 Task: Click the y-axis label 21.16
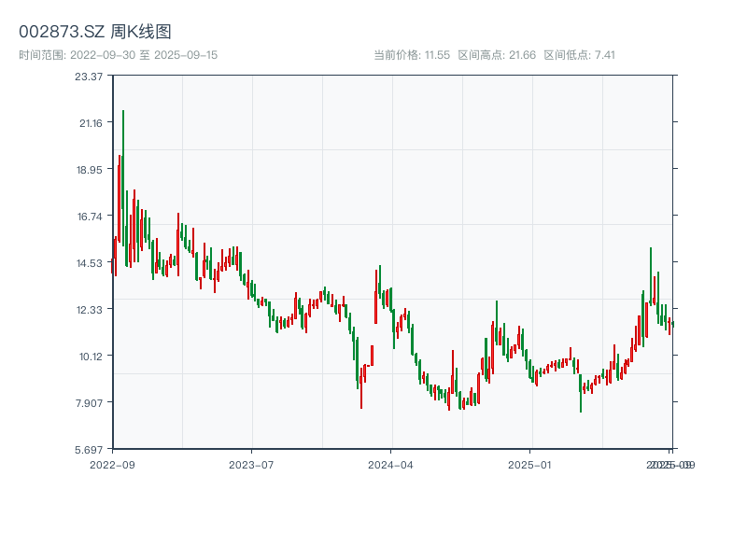[91, 123]
